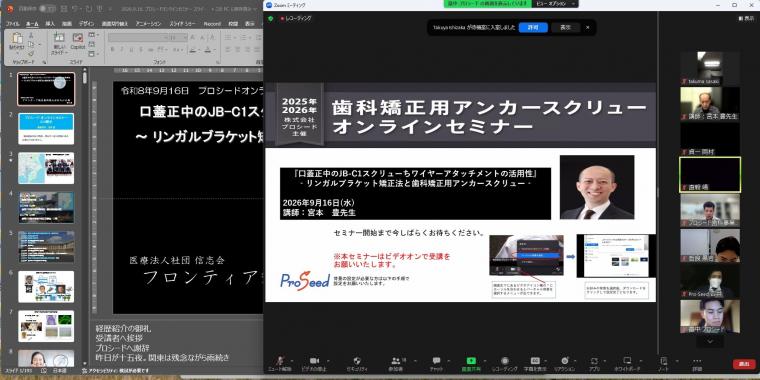760x380 pixels.
Task: Click lecturer 宮本 participant video tile
Action: pyautogui.click(x=710, y=104)
